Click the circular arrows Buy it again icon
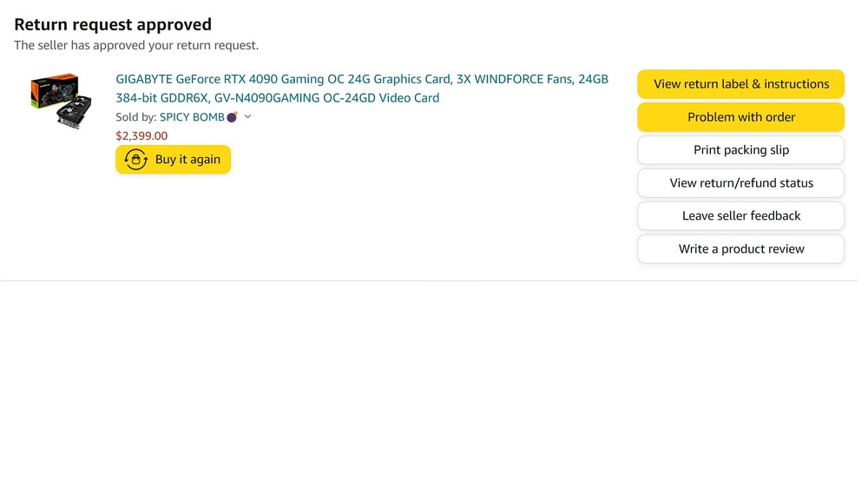 (135, 160)
